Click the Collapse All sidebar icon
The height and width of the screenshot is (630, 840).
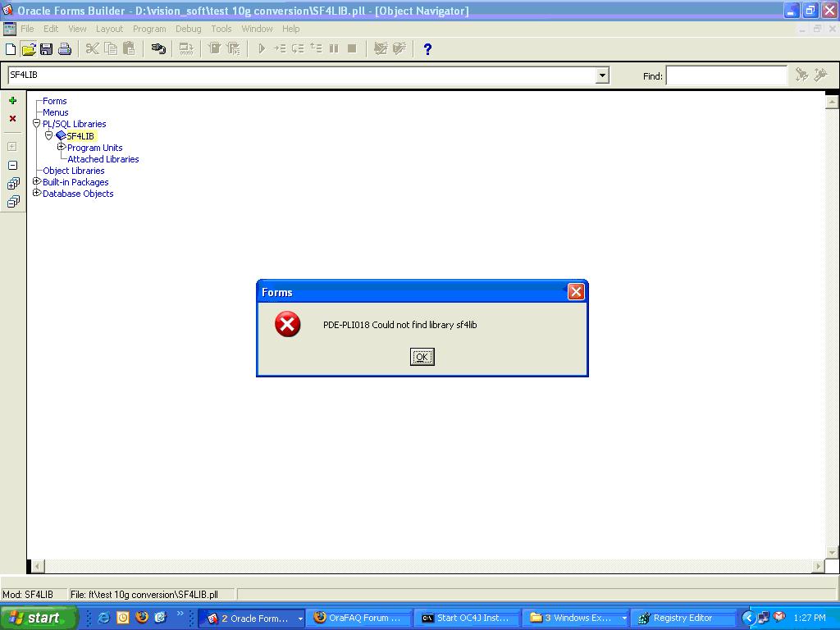coord(13,202)
